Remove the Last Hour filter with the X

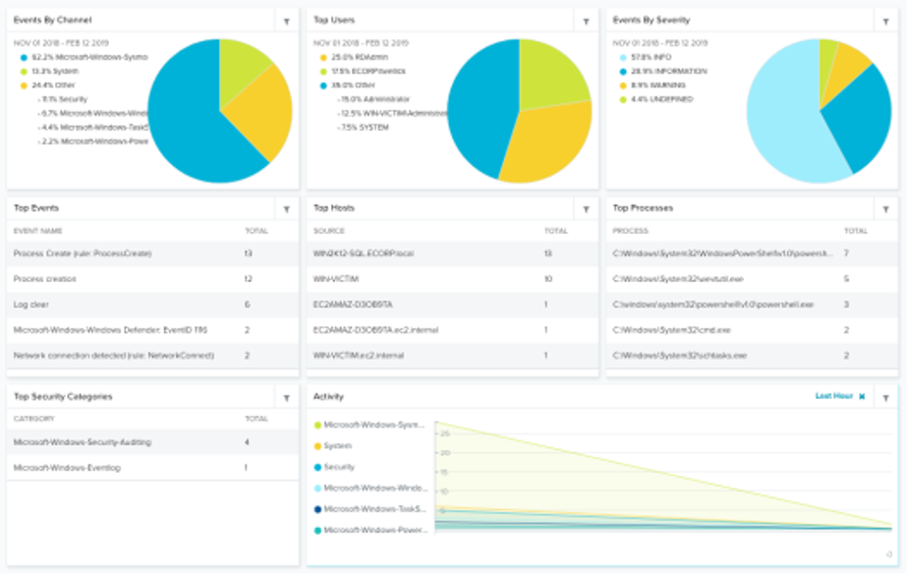point(862,397)
